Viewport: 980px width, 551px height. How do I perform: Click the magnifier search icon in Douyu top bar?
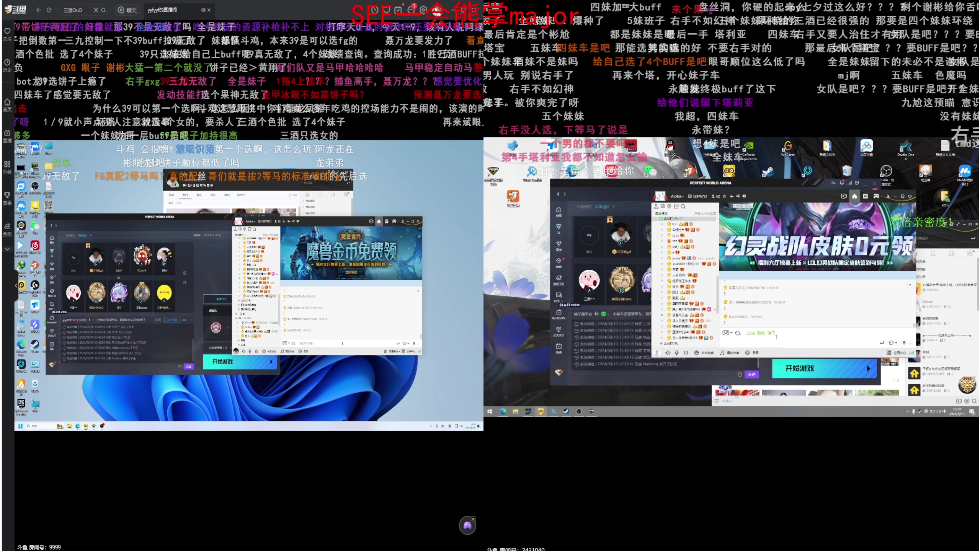[103, 10]
